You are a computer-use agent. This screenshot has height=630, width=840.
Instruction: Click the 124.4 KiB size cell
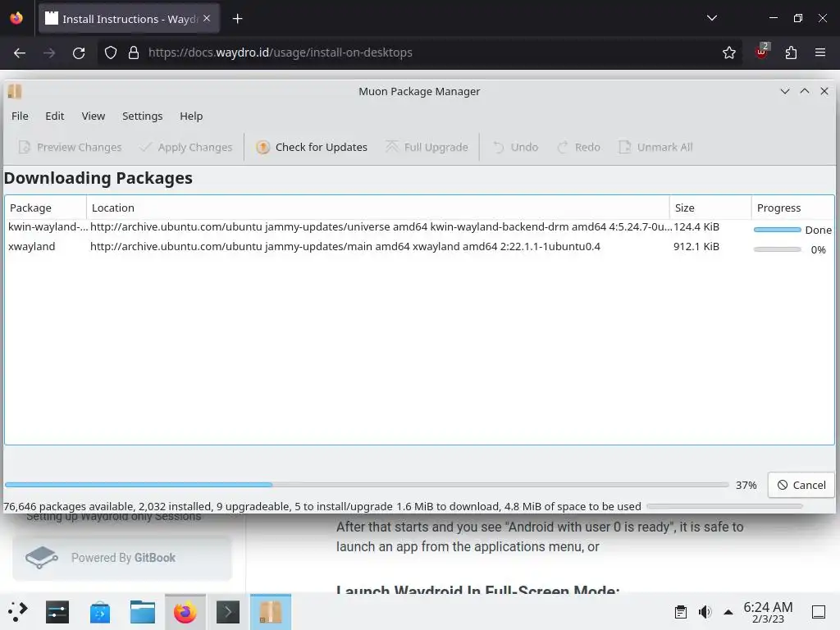[x=696, y=227]
